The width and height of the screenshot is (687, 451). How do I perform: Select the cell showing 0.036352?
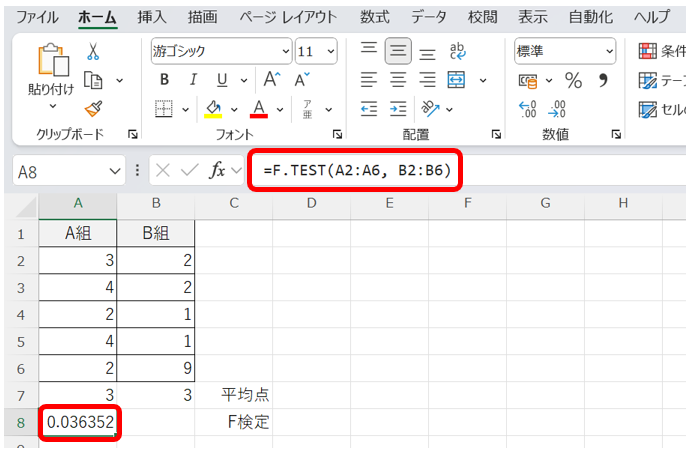(79, 423)
